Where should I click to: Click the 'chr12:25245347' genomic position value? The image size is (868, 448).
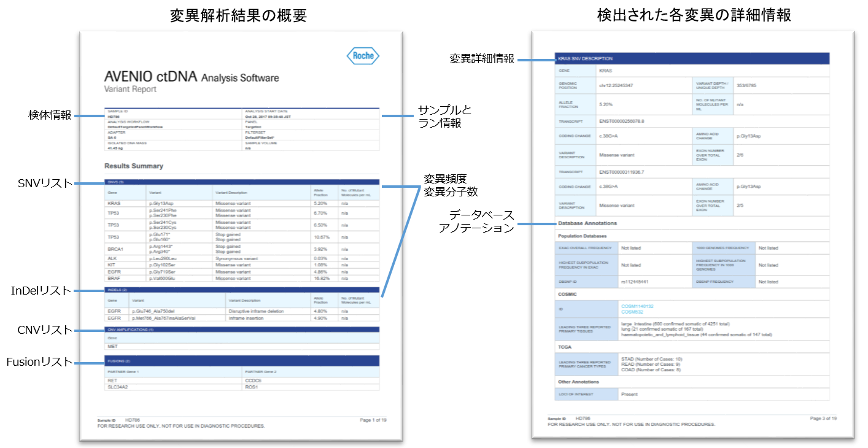tap(616, 85)
